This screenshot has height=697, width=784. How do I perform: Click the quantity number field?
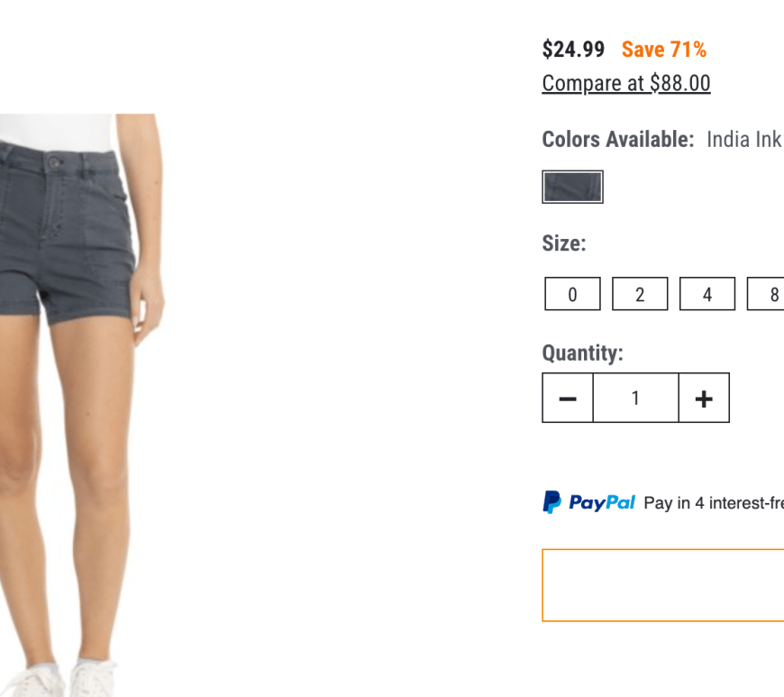(635, 398)
